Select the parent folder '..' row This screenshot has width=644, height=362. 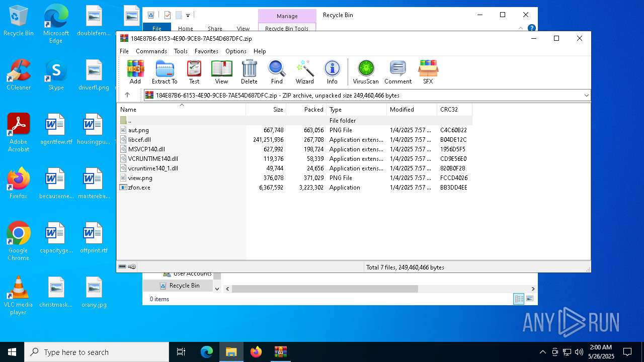[295, 121]
